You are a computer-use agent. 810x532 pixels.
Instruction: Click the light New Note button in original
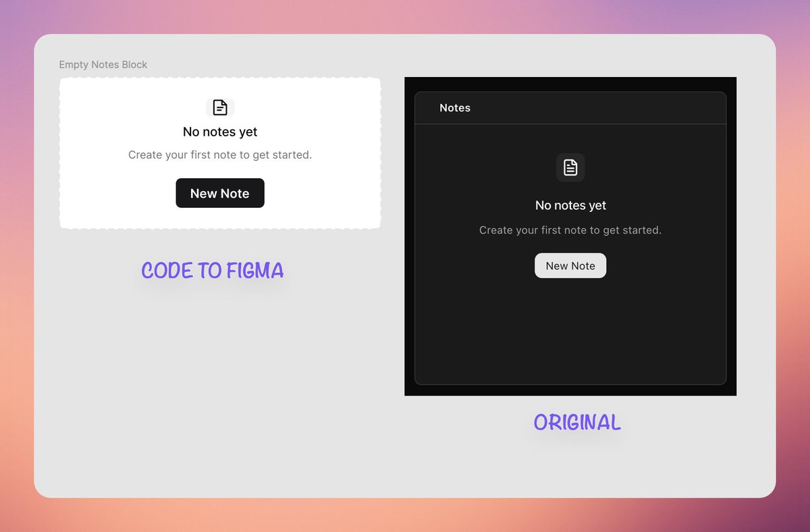point(570,265)
